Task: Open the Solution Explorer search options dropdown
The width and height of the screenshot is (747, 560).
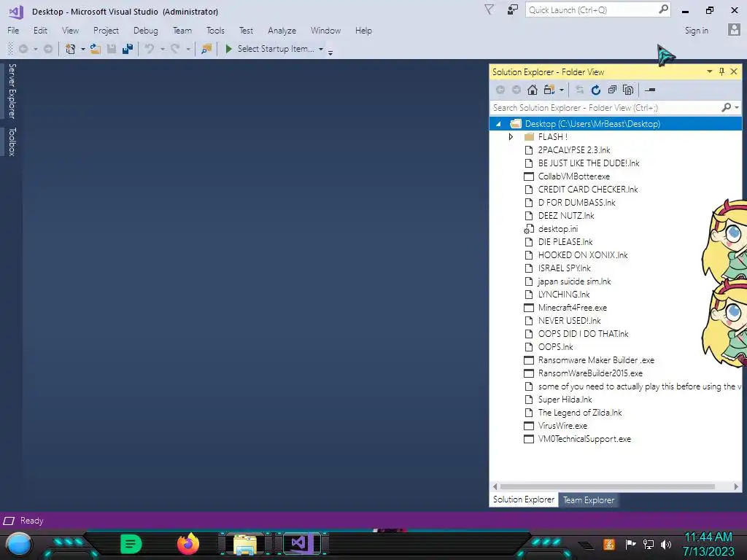Action: pos(737,108)
